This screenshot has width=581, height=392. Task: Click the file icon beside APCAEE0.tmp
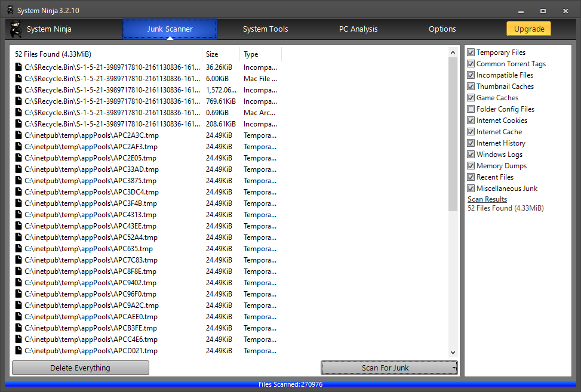pyautogui.click(x=18, y=316)
